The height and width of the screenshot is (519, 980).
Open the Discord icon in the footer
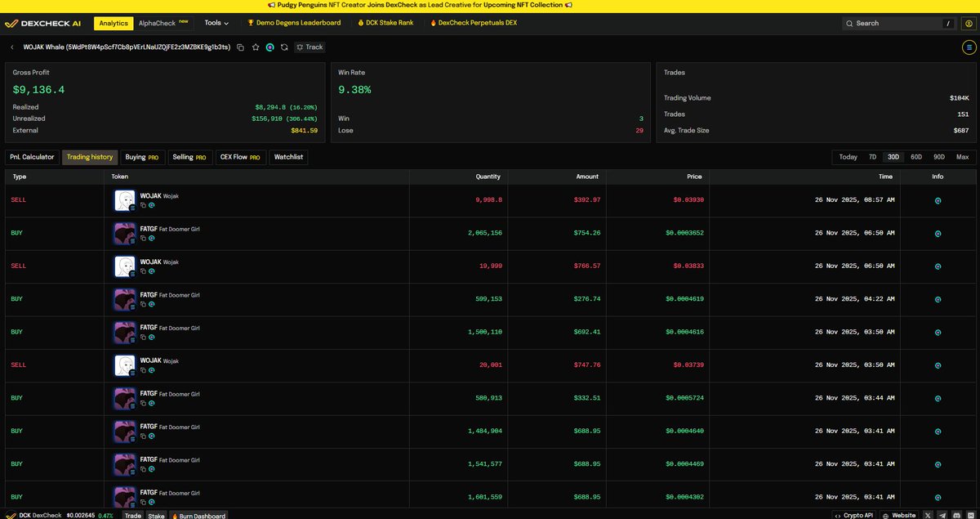tap(956, 516)
